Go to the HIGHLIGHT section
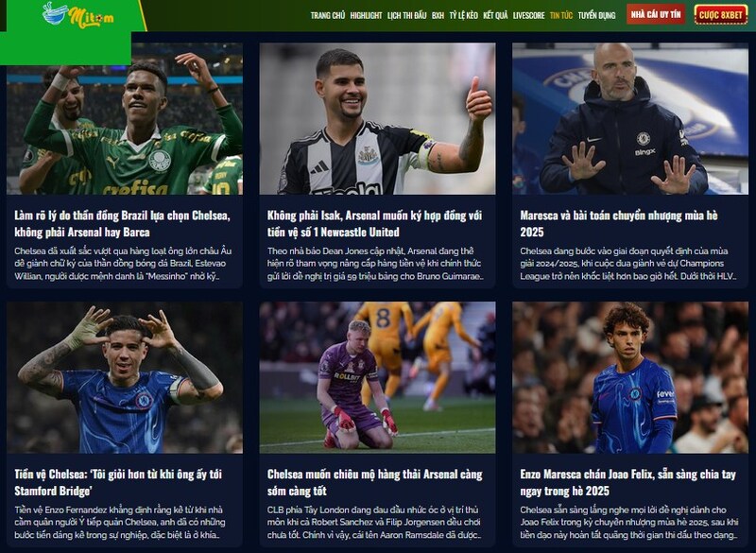 click(366, 15)
